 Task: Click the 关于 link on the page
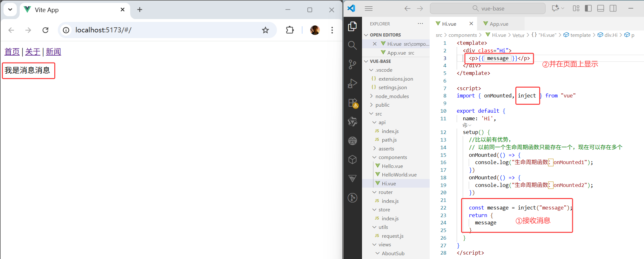pos(33,52)
